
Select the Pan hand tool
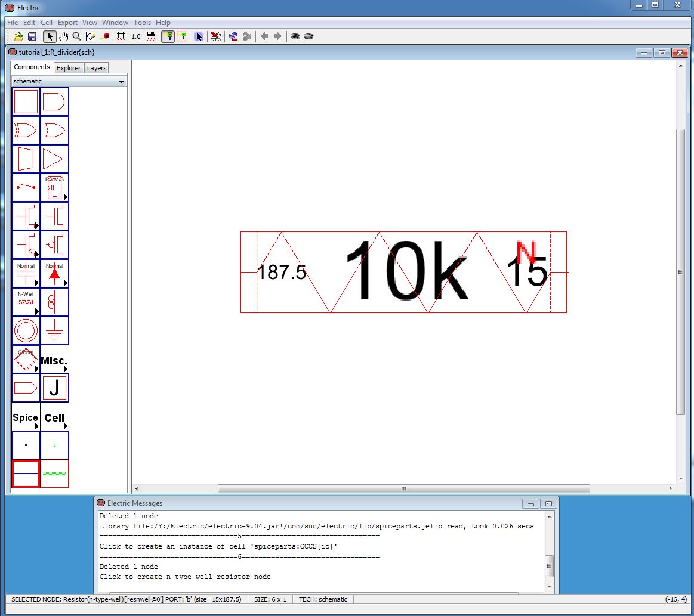coord(64,36)
